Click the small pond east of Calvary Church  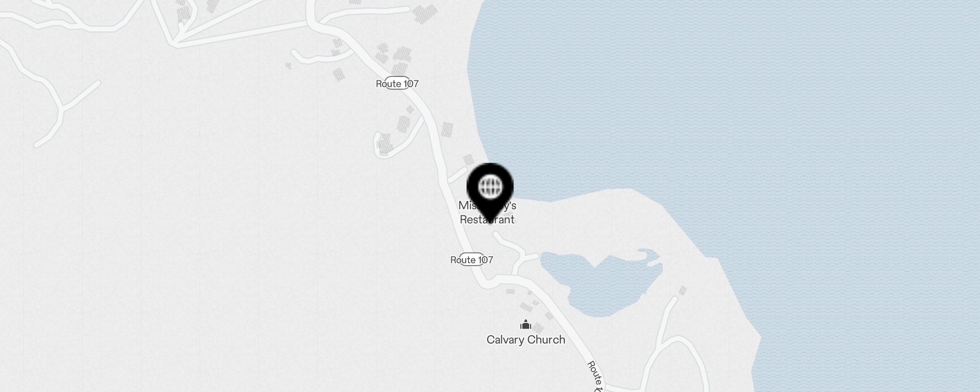603,282
